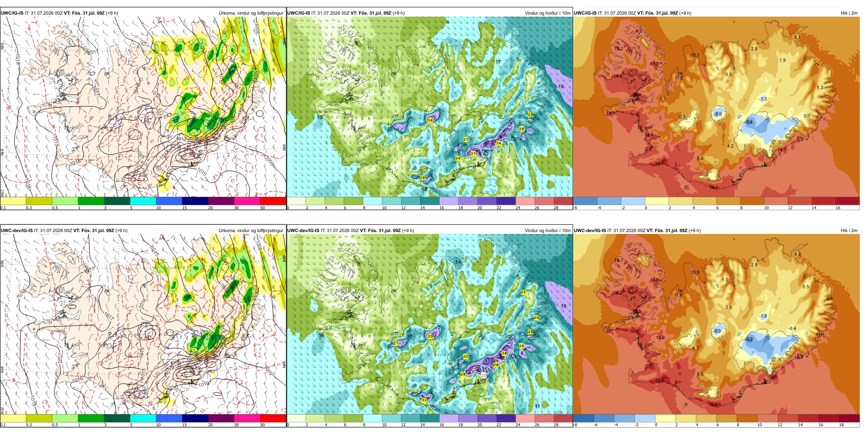This screenshot has width=868, height=434.
Task: Pick dark red 16 swatch in UWC/IG-IS temperature legend
Action: (x=847, y=201)
